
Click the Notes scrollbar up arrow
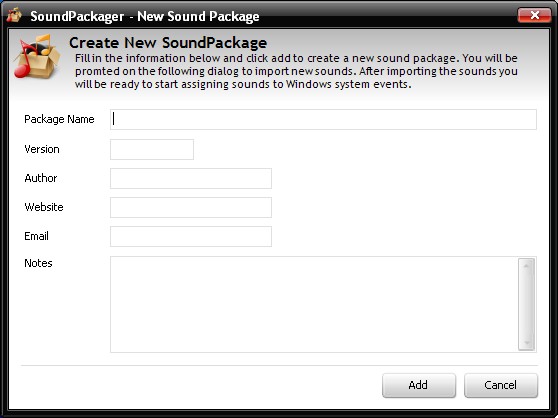point(527,265)
